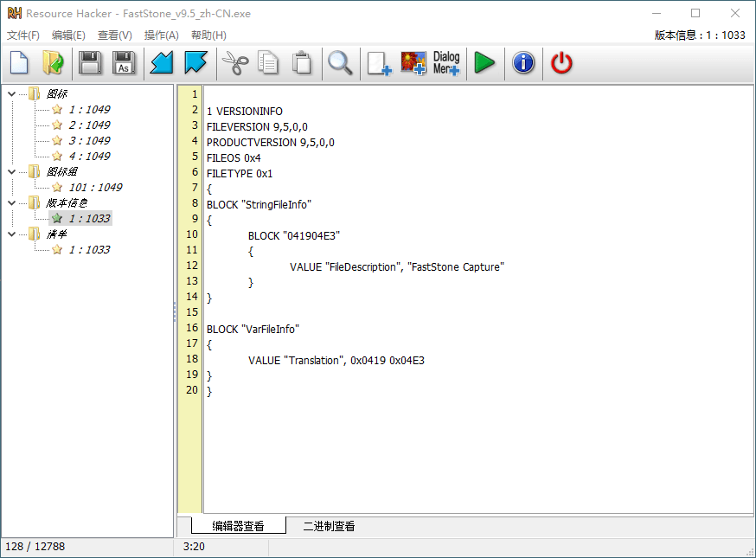Open the 查看(V) menu
Screen dimensions: 756x558
[115, 35]
